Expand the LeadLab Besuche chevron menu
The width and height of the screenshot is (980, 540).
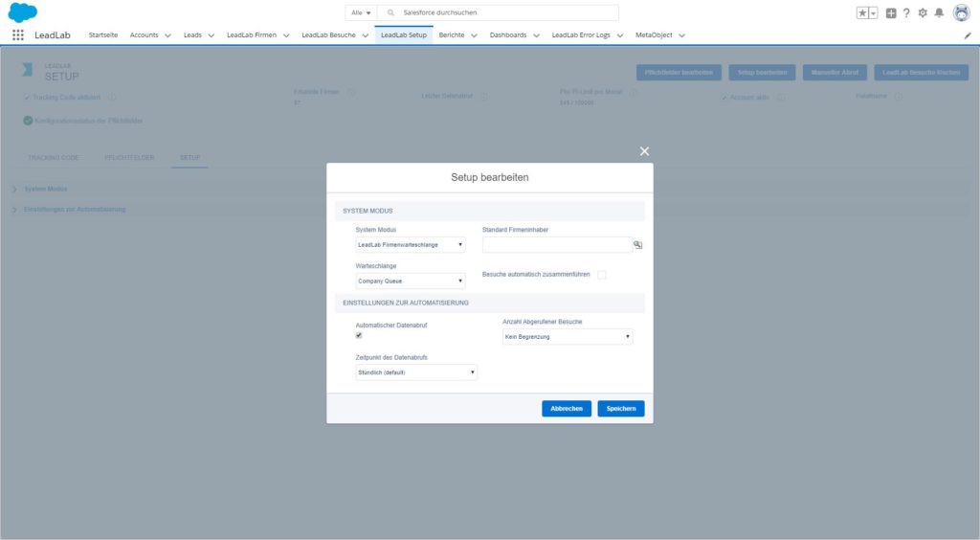(x=365, y=35)
